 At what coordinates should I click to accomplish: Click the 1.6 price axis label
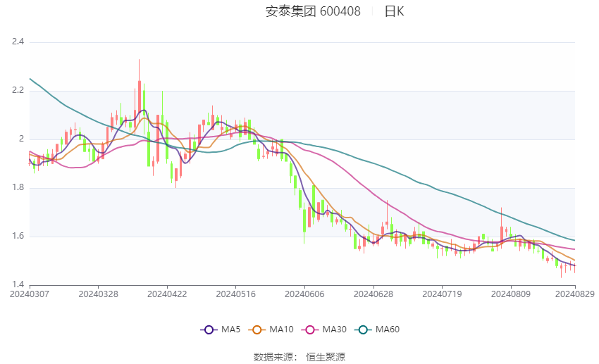pyautogui.click(x=18, y=236)
